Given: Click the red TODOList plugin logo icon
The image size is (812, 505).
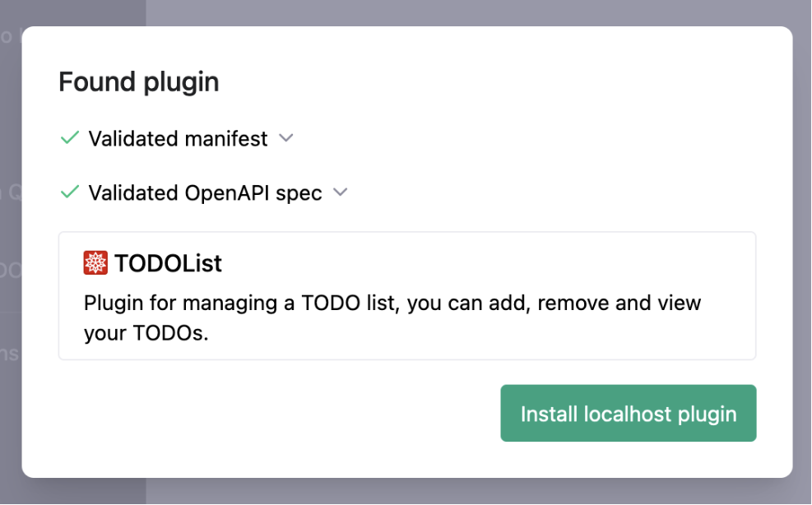Looking at the screenshot, I should click(96, 263).
